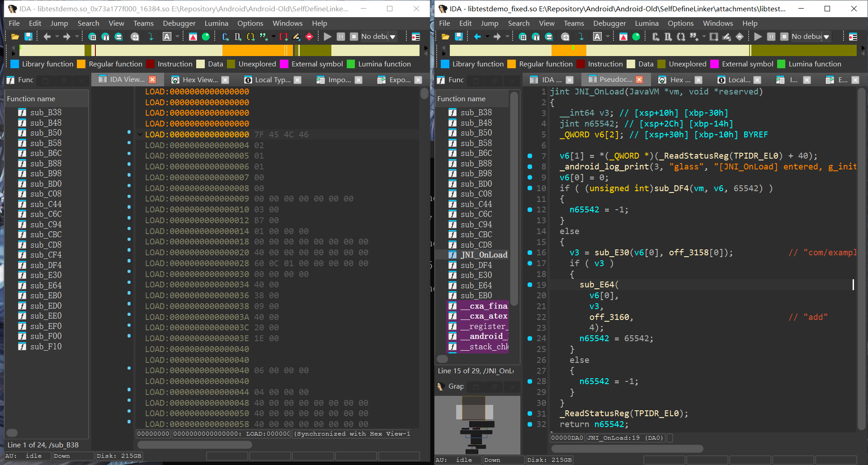Screen dimensions: 868x465
Task: Select JNI_OnLoad in the function list
Action: click(x=484, y=255)
